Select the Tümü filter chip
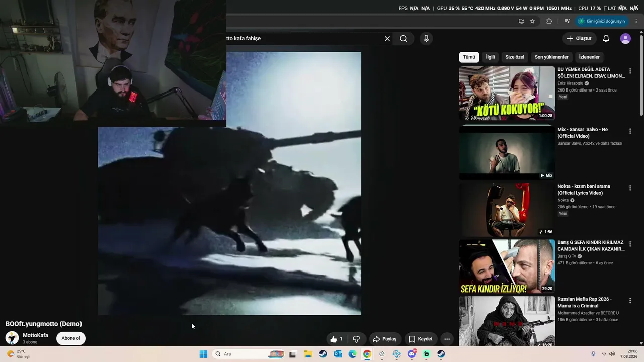 click(x=469, y=57)
